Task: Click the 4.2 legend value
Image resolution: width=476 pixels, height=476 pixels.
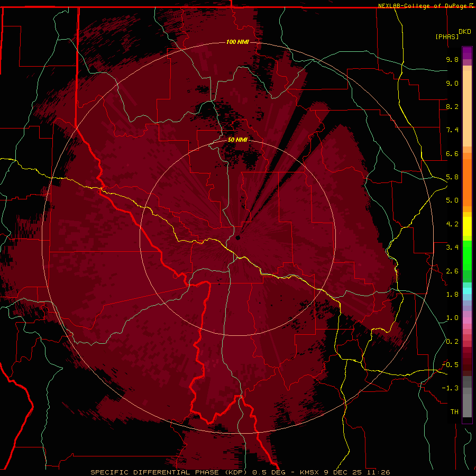Action: click(452, 224)
